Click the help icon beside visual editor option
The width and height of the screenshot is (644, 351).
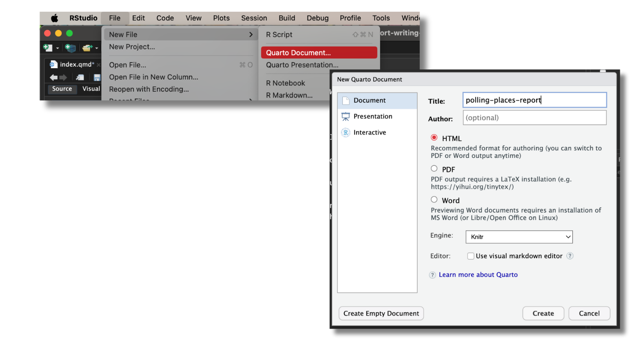pyautogui.click(x=570, y=256)
